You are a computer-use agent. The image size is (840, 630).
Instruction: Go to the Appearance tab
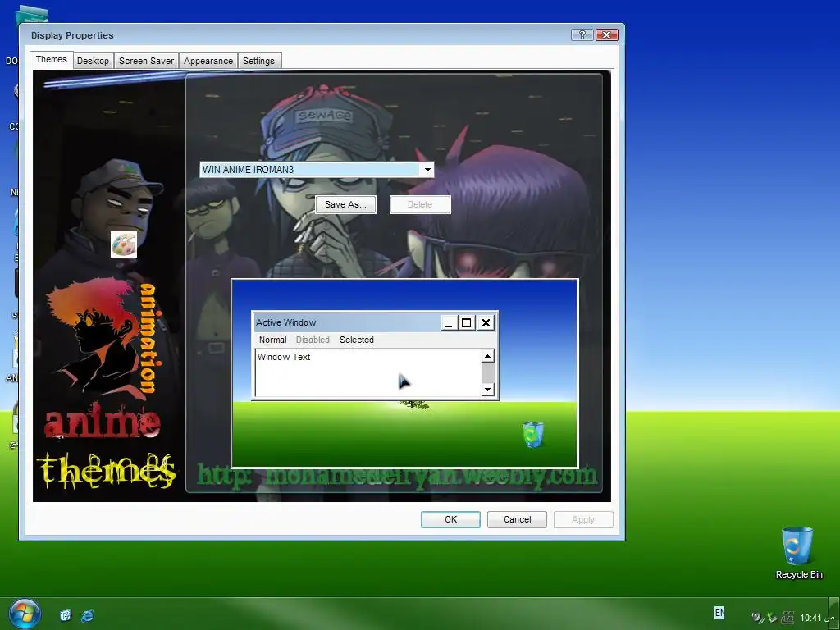[208, 61]
